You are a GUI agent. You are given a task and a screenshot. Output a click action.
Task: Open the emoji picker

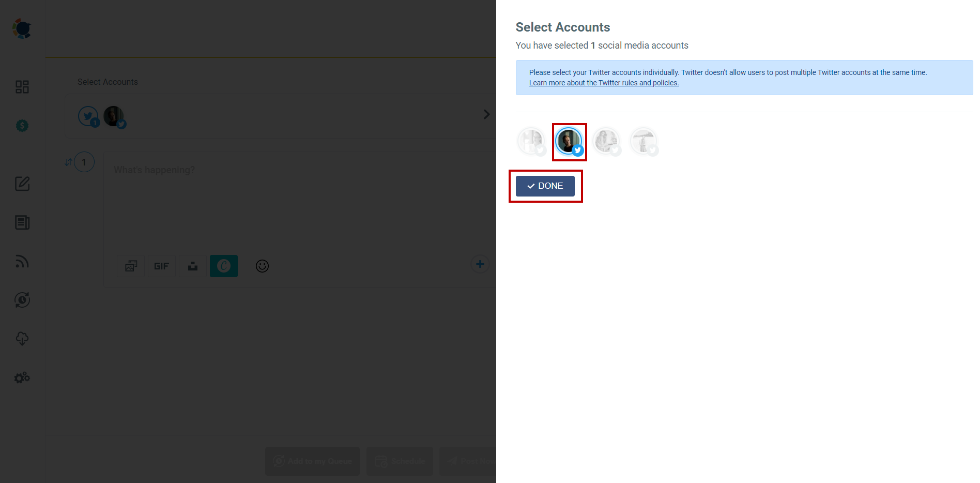point(262,266)
